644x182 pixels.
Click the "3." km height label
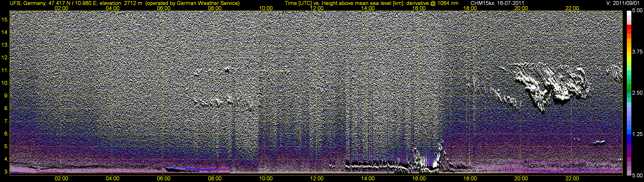point(6,172)
